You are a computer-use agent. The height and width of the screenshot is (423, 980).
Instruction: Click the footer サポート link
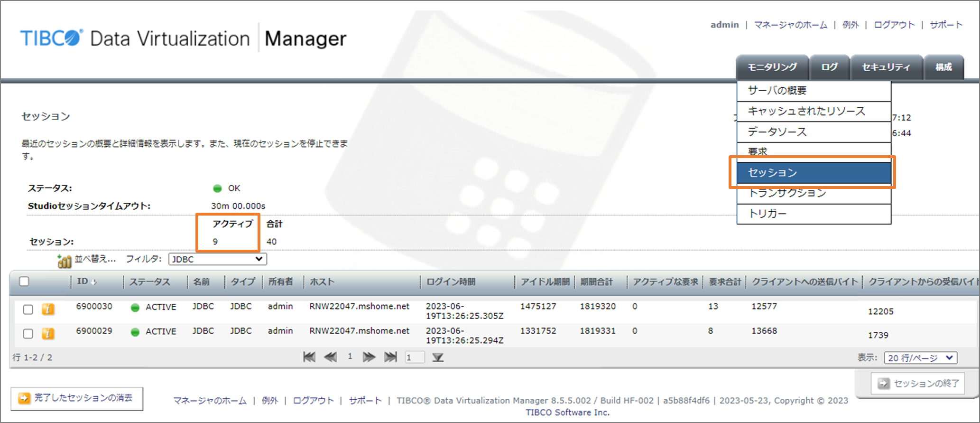(365, 401)
